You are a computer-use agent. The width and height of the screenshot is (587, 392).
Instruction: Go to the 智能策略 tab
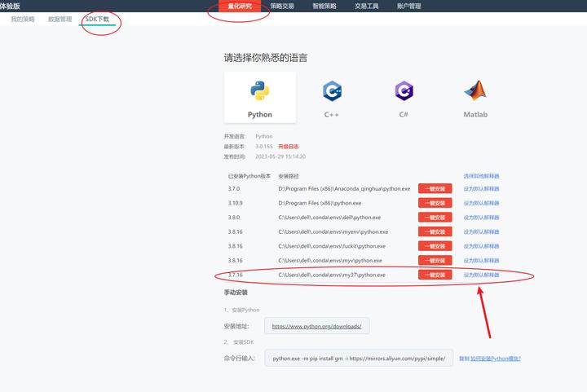(x=324, y=6)
